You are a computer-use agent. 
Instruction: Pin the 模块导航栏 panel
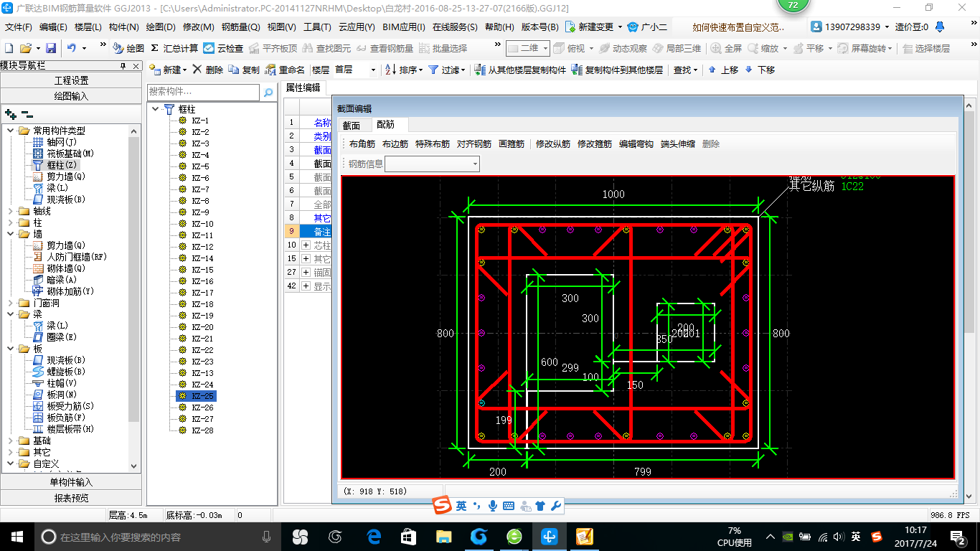pyautogui.click(x=123, y=65)
